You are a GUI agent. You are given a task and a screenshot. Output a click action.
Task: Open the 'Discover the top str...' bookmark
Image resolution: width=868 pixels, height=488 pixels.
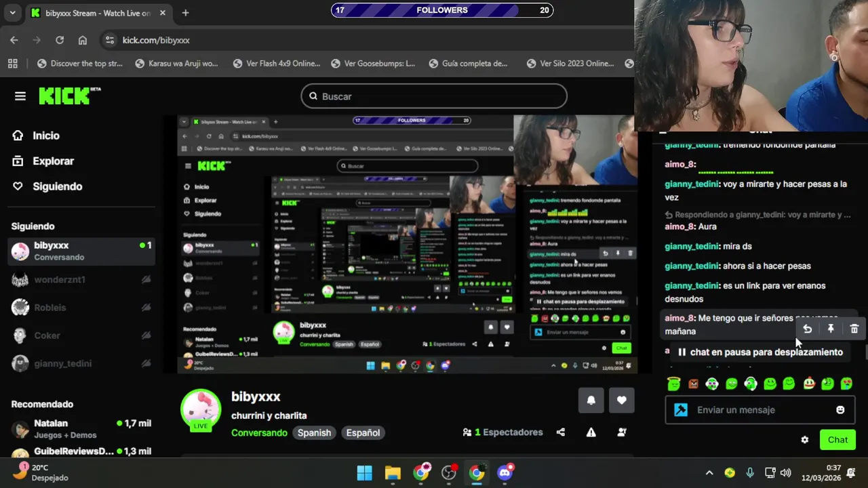click(x=80, y=64)
